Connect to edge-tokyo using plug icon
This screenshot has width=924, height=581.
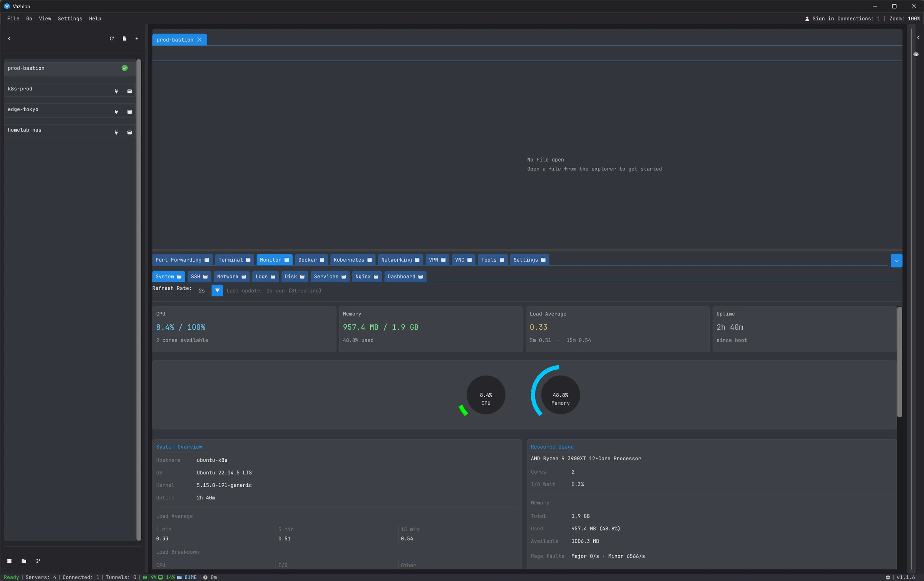116,112
